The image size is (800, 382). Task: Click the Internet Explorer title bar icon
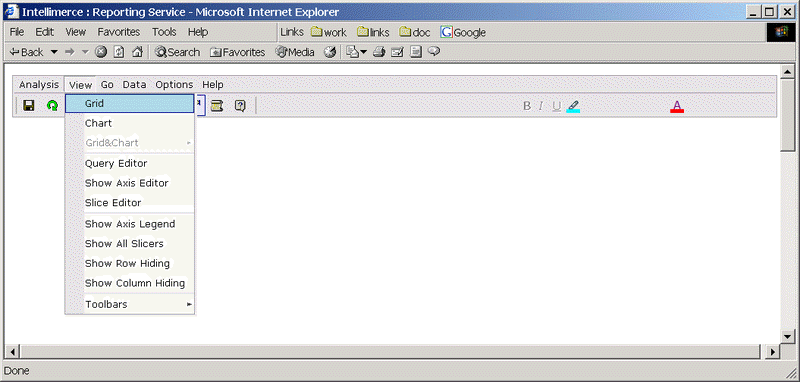pyautogui.click(x=11, y=11)
